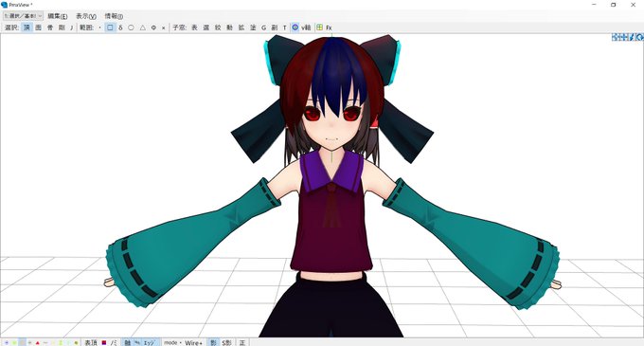Select the circle range selection icon
The height and width of the screenshot is (346, 644).
[x=131, y=27]
